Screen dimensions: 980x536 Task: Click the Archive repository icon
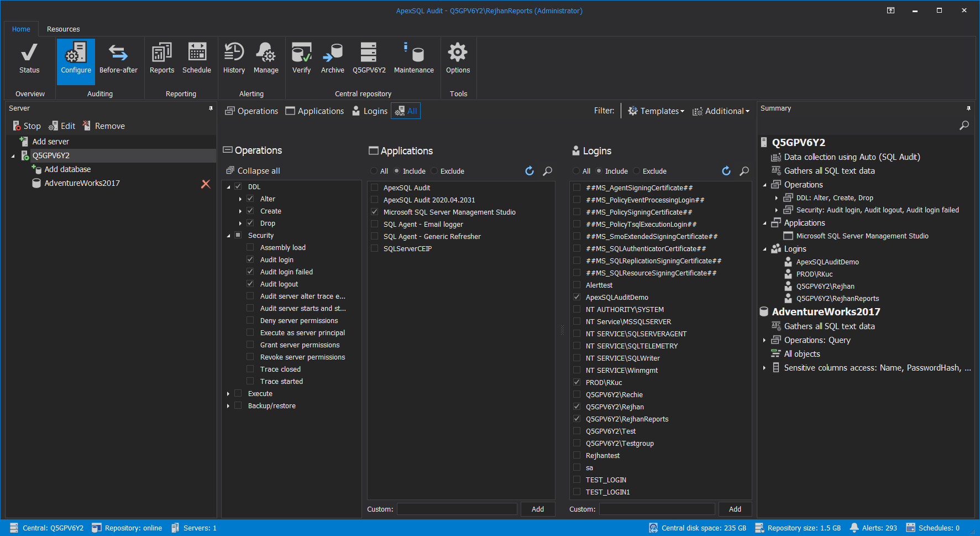[333, 59]
